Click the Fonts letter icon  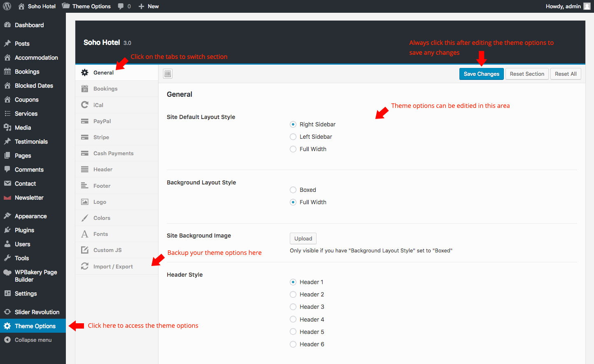85,234
